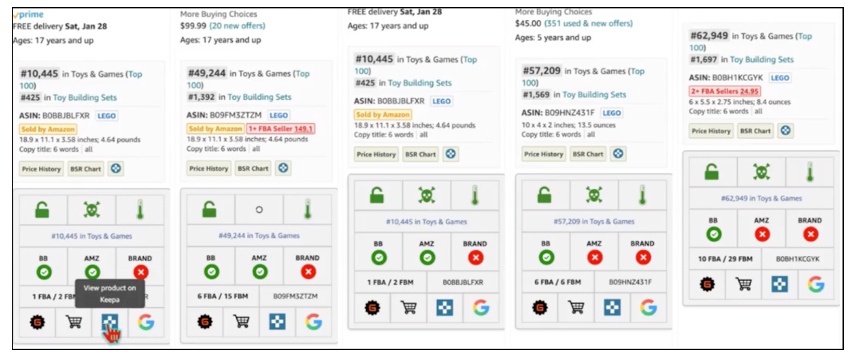This screenshot has height=364, width=856.
Task: Open BSR Chart for #57,209 product
Action: coord(588,154)
